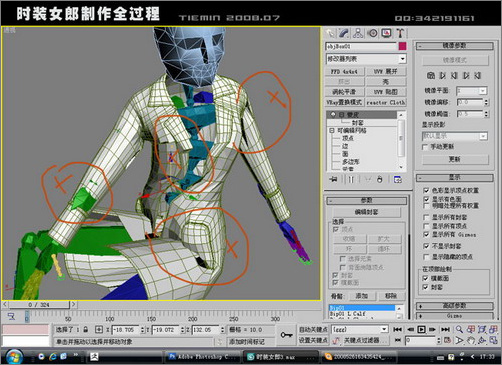Toggle 显示有色面 checkbox
Viewport: 502px width, 365px height.
pyautogui.click(x=426, y=199)
